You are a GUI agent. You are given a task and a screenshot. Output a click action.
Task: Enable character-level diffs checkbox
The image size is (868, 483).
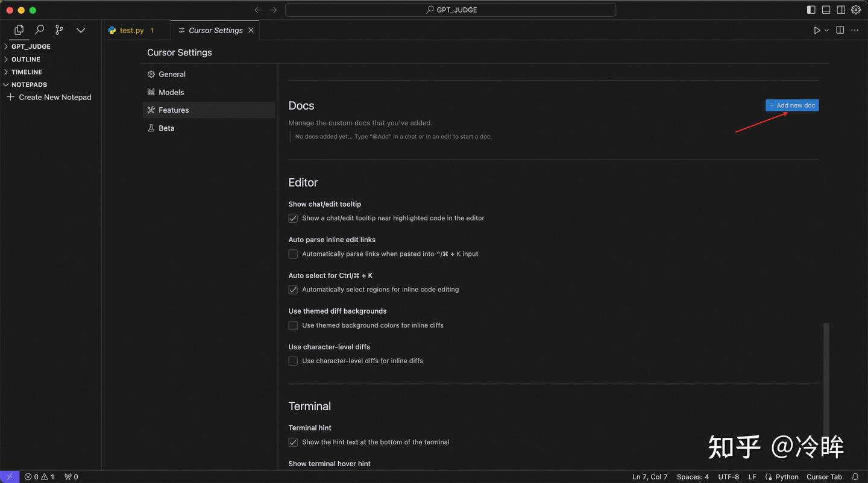(x=293, y=361)
